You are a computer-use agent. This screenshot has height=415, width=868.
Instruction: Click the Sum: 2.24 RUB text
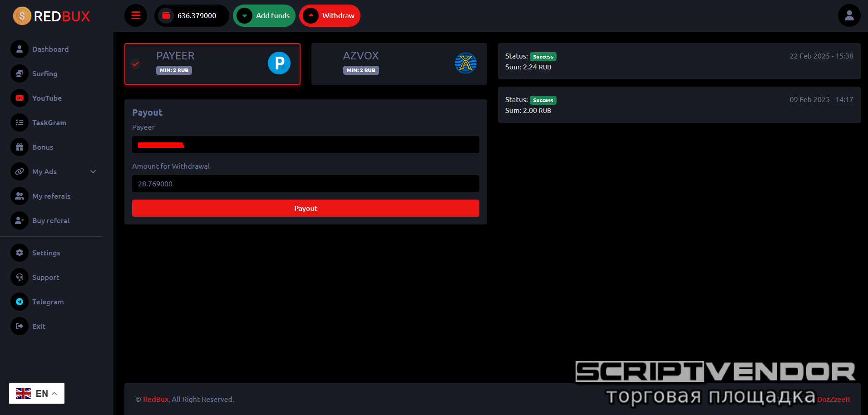point(528,67)
